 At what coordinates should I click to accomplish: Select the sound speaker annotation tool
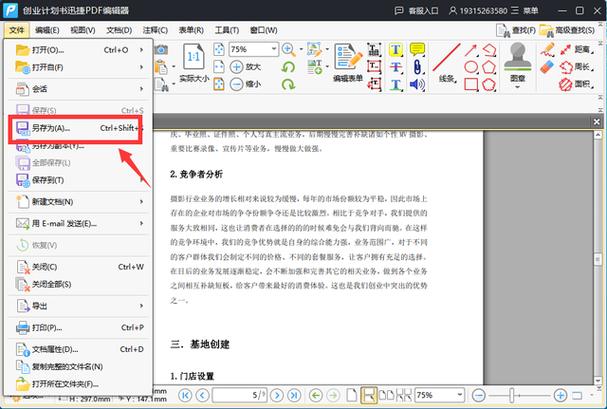pos(417,84)
